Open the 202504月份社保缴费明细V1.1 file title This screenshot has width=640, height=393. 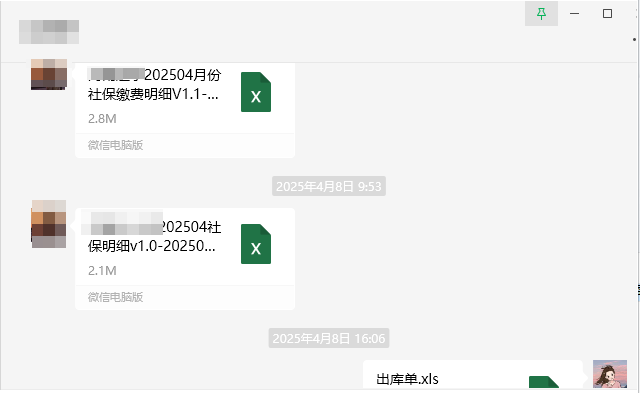[x=154, y=84]
